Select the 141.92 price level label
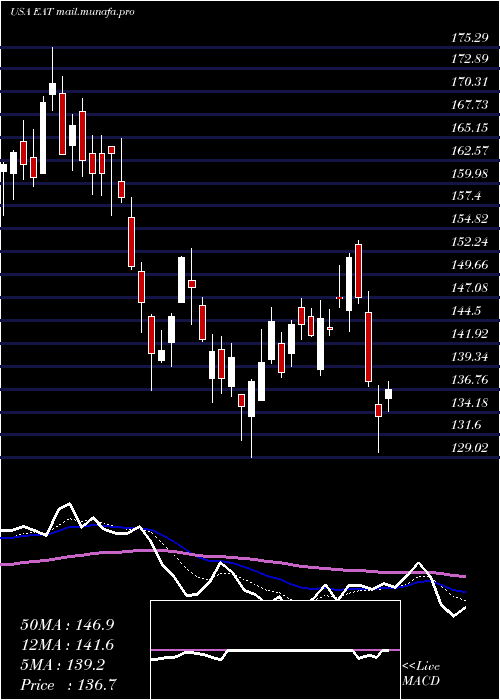 469,334
